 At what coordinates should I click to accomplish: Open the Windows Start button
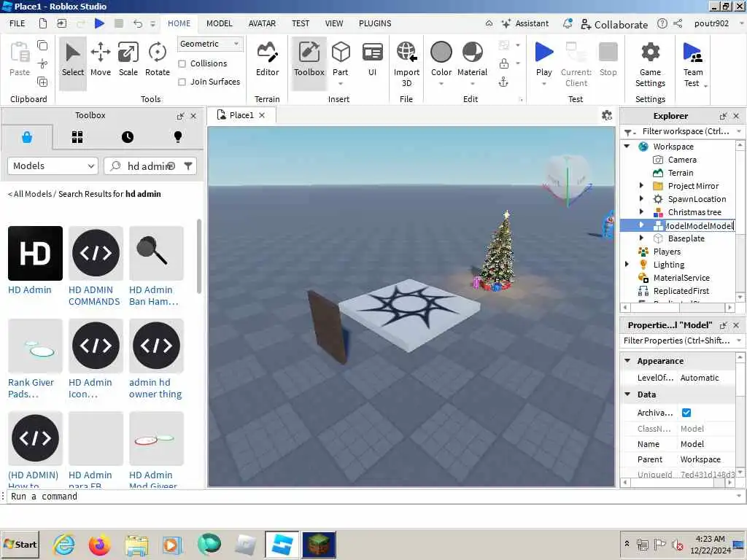(20, 545)
